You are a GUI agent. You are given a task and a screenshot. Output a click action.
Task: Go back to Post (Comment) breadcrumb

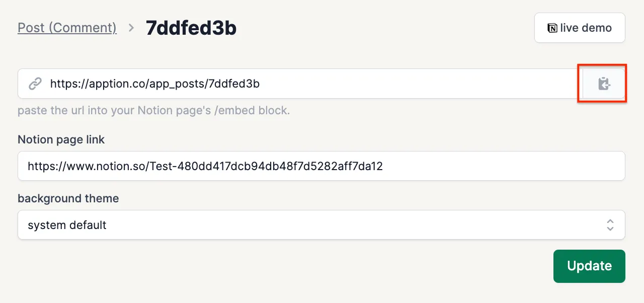click(x=67, y=28)
